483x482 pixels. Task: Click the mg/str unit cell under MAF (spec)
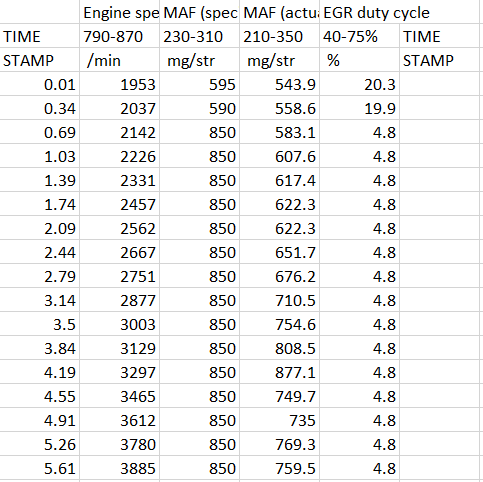click(x=200, y=60)
